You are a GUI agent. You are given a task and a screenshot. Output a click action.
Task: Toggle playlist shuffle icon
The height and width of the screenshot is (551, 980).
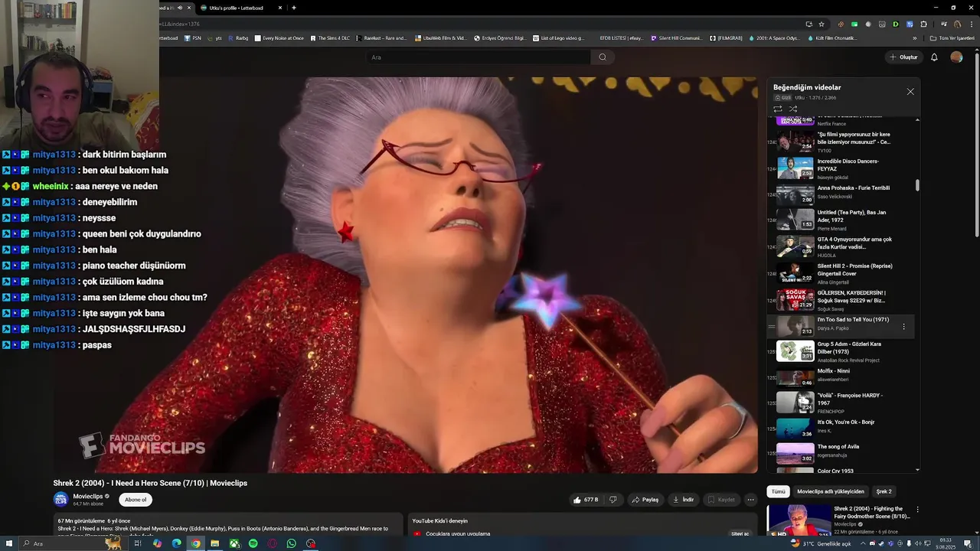pos(793,109)
